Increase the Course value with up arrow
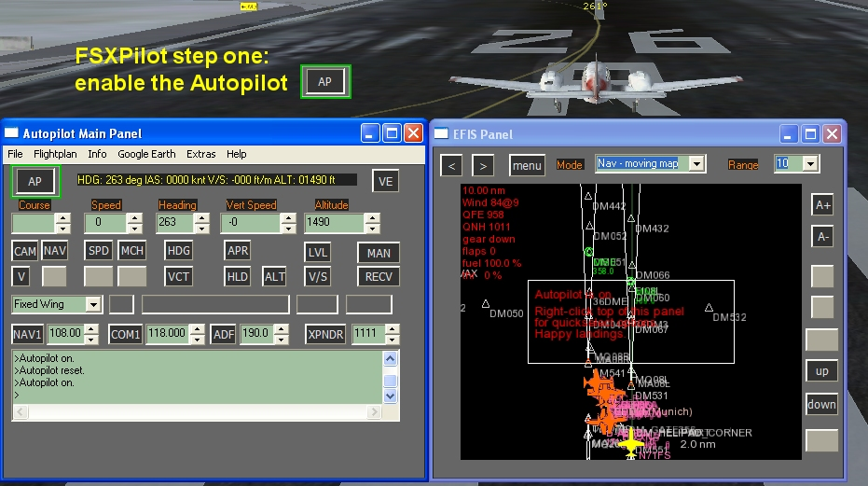 click(x=63, y=218)
